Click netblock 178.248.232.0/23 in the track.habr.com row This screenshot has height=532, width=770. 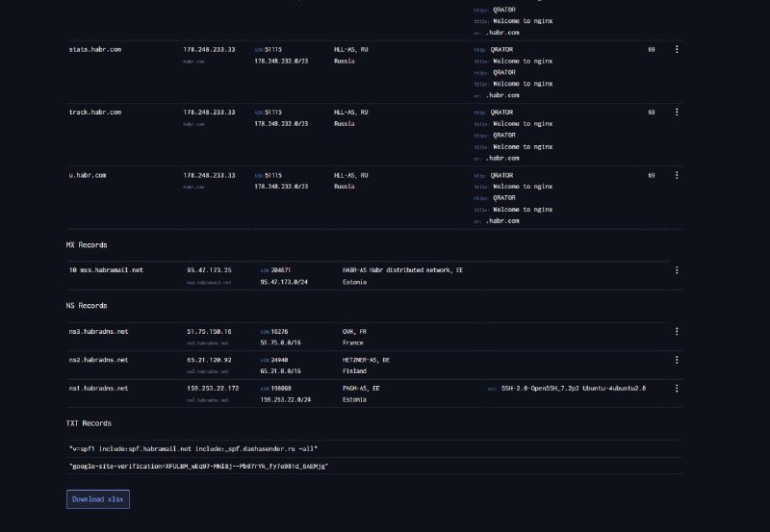click(x=281, y=124)
